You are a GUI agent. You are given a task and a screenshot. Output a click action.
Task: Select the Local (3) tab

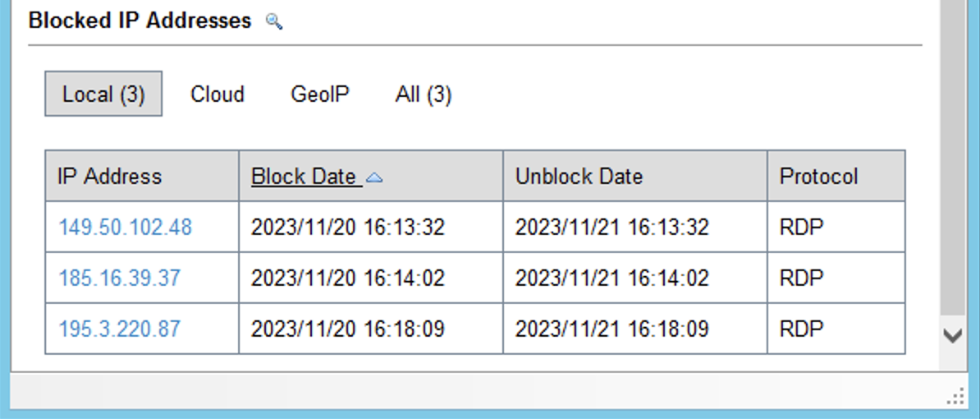pos(103,94)
